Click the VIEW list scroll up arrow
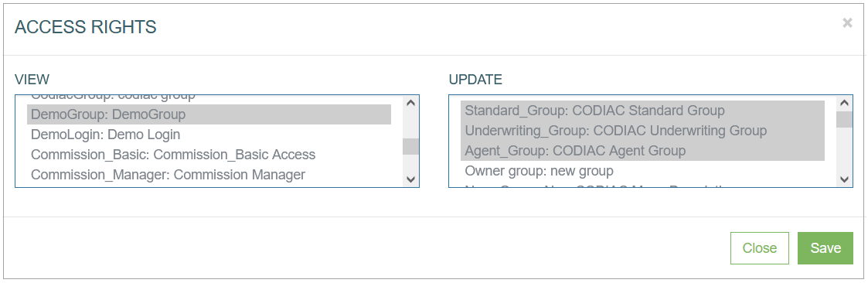Viewport: 868px width, 283px height. pyautogui.click(x=410, y=103)
